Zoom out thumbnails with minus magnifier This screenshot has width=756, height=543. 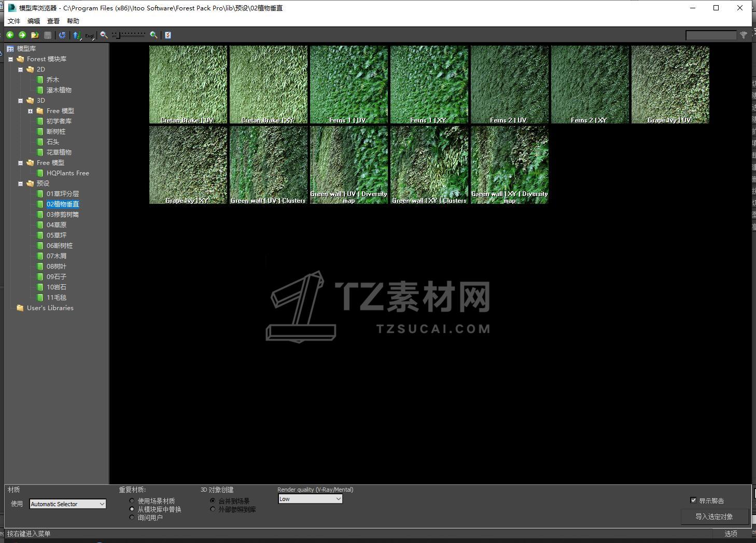[104, 35]
